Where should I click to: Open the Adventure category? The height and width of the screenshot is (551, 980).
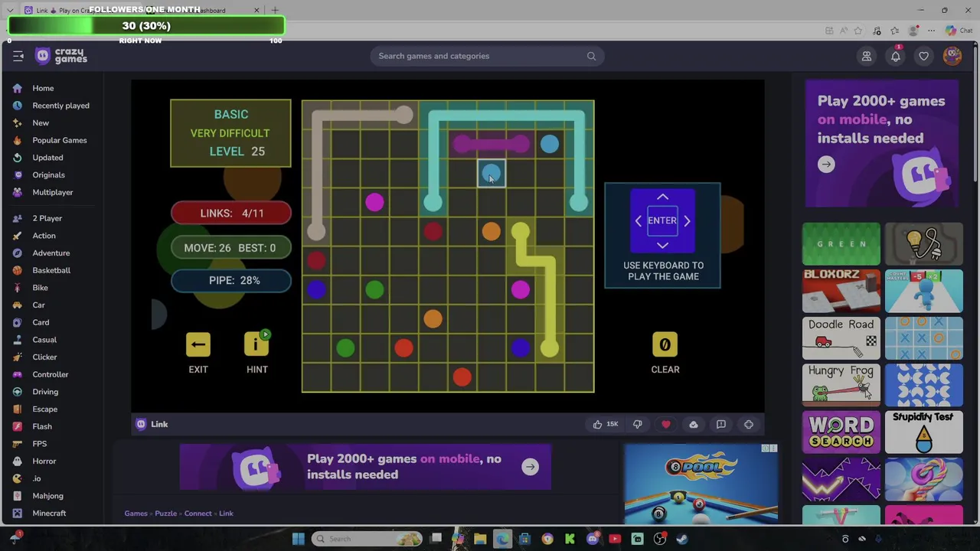[x=51, y=253]
